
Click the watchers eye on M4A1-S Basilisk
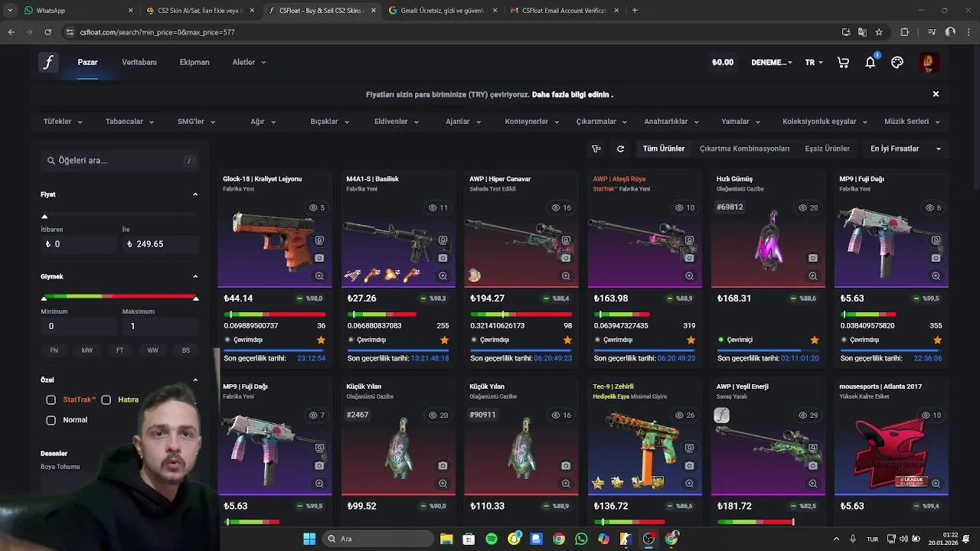(436, 207)
